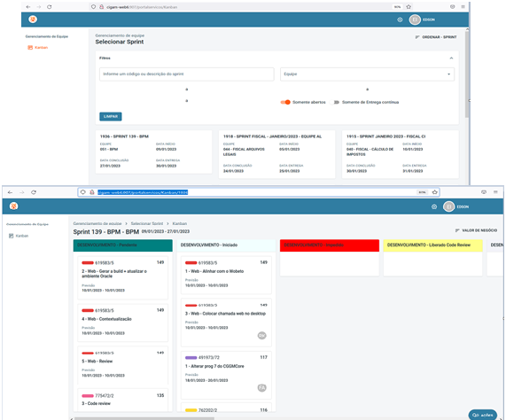
Task: Click the yellow 'DESENVOLVIMENTO - Liberado Code Review' header
Action: coord(432,245)
